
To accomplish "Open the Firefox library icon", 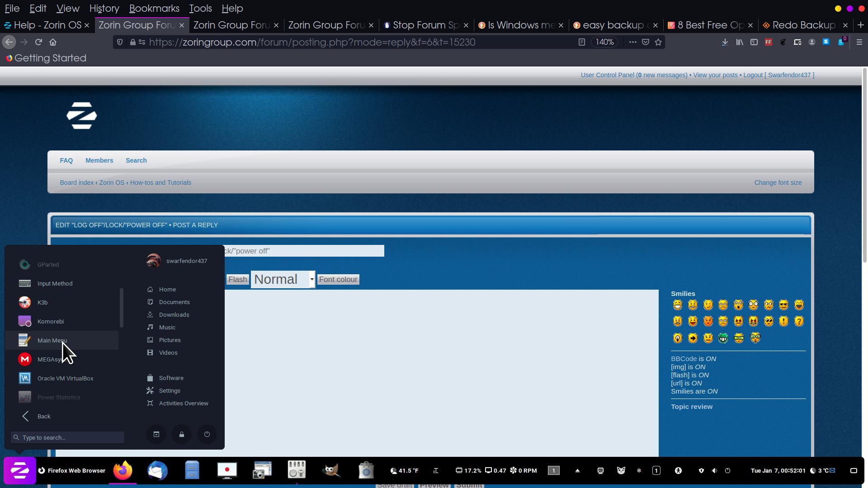I will point(740,42).
